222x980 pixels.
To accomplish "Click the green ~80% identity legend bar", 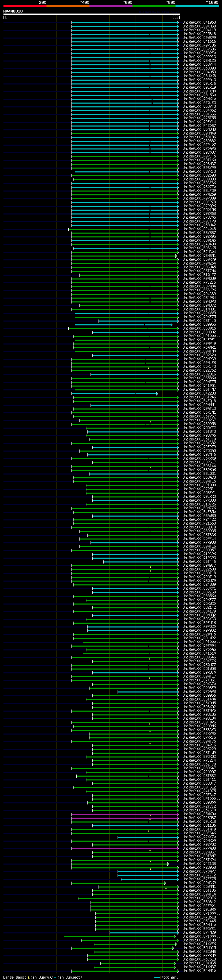I will [154, 6].
